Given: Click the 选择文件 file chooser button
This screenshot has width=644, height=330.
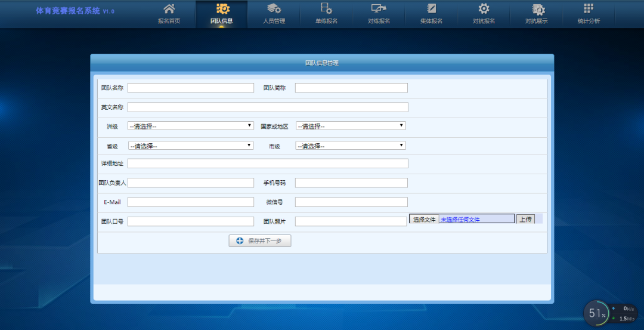Looking at the screenshot, I should [424, 220].
